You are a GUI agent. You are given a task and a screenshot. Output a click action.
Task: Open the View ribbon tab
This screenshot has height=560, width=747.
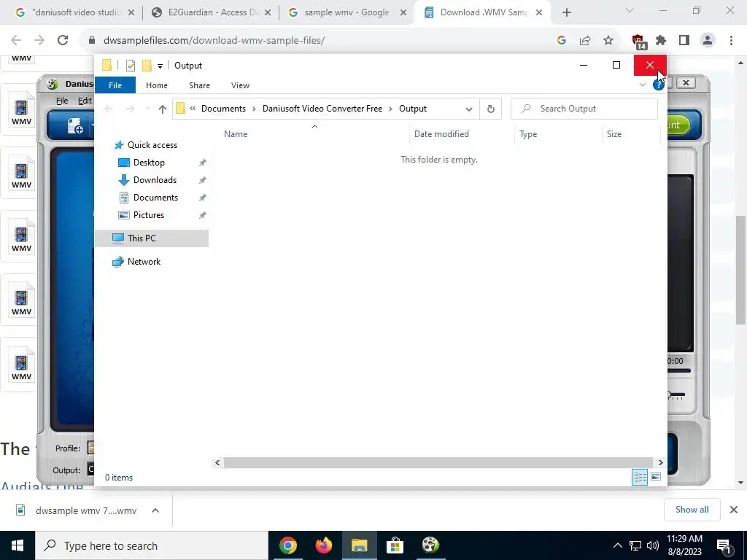[x=240, y=85]
